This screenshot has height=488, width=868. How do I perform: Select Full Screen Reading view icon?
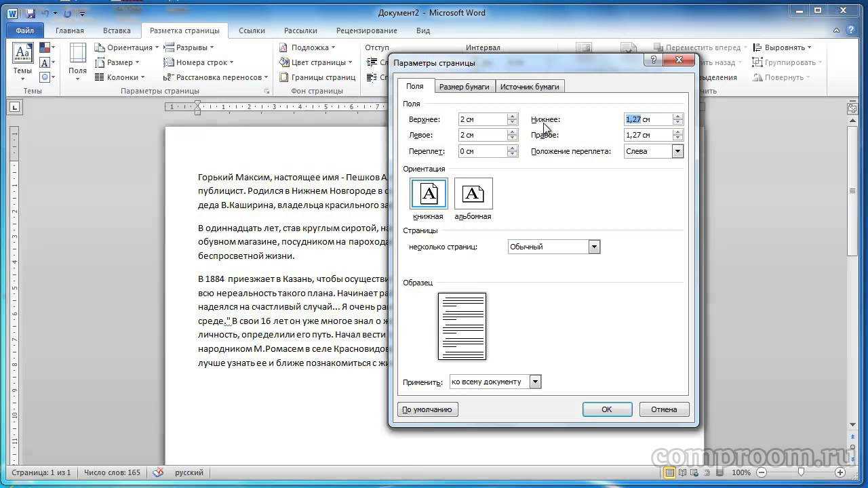tap(683, 472)
